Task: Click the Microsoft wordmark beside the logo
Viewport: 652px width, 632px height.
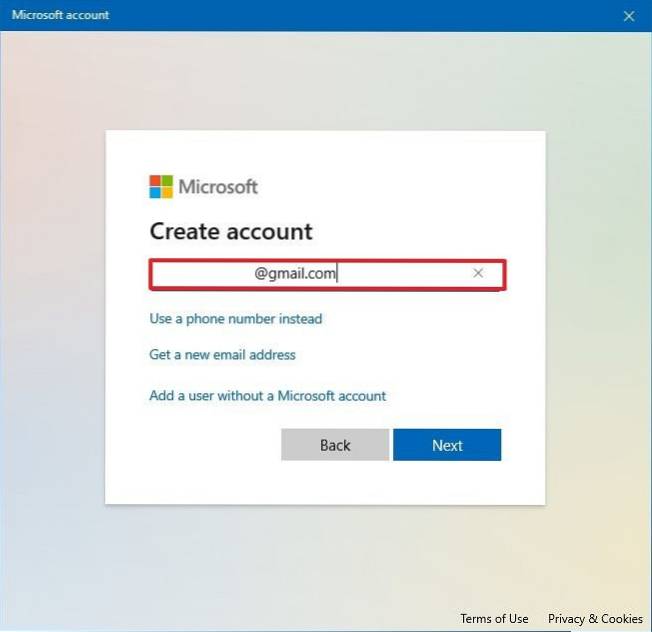Action: pyautogui.click(x=218, y=187)
